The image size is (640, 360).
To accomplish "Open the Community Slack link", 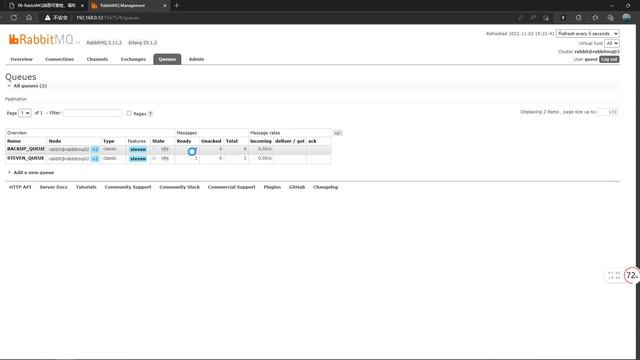I will tap(180, 187).
